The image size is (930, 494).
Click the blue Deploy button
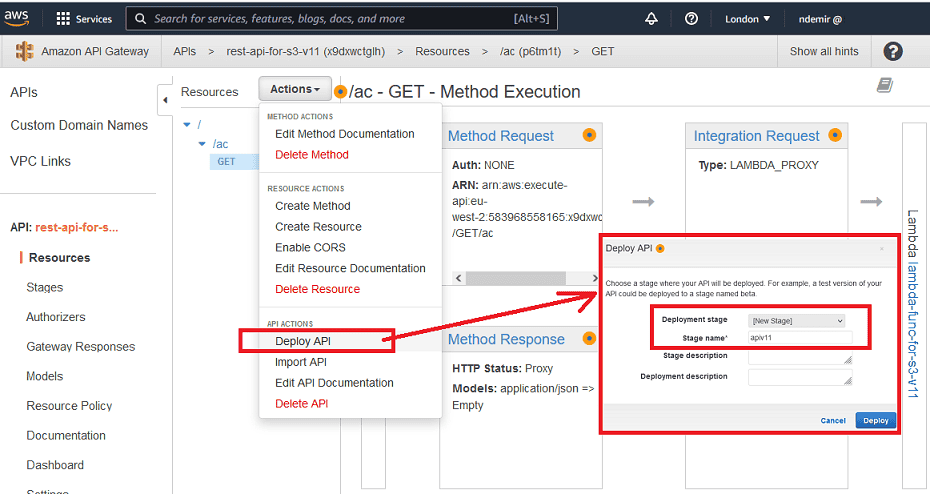875,421
